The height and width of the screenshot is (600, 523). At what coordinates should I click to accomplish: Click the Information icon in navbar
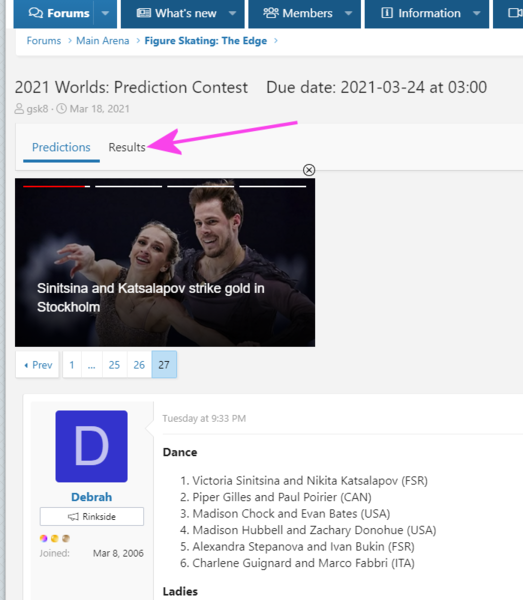pyautogui.click(x=387, y=13)
